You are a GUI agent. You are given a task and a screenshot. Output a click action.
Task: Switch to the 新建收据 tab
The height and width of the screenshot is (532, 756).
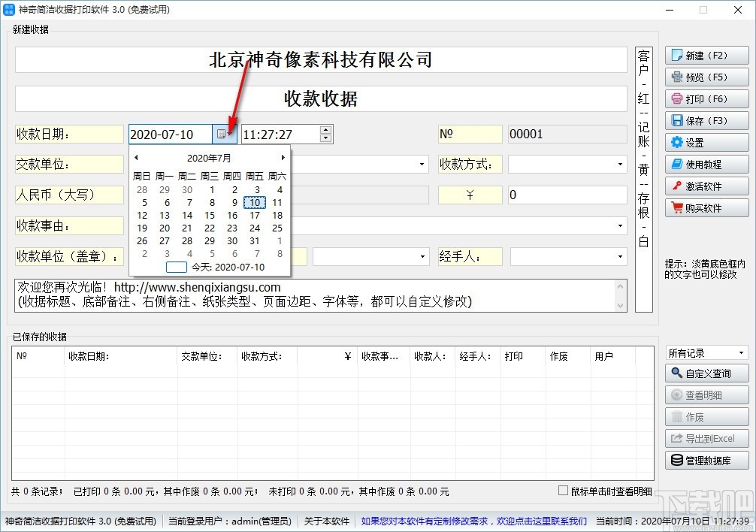point(29,30)
